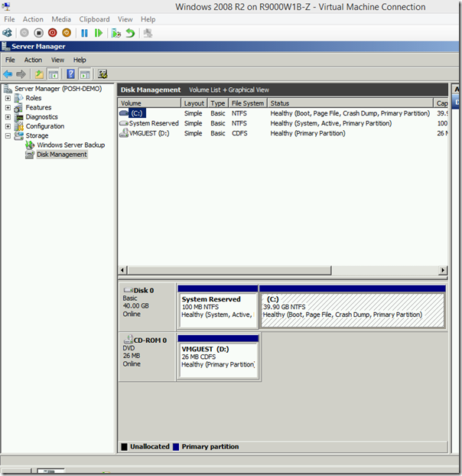Click the greyed Start VM power icon
This screenshot has width=462, height=476.
(x=24, y=33)
